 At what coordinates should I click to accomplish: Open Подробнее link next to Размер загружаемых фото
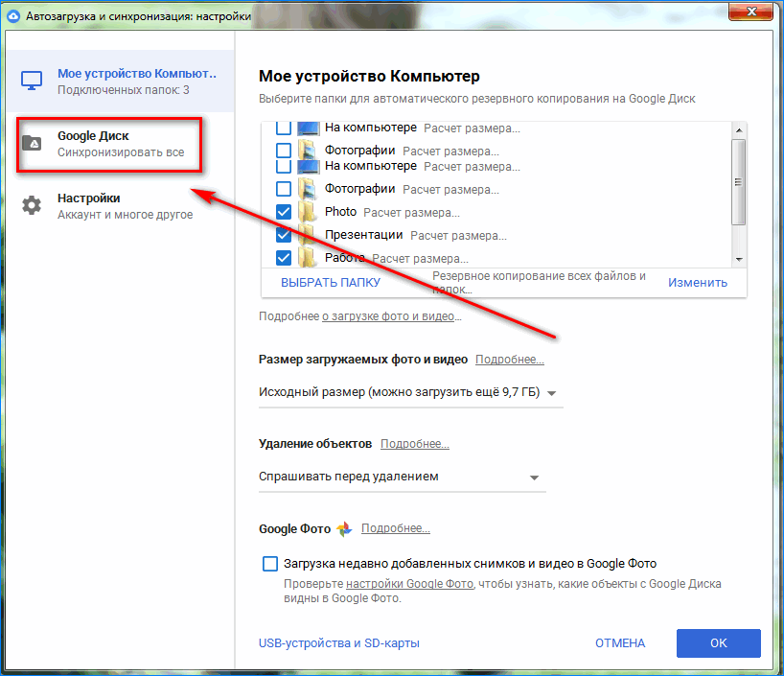click(510, 360)
